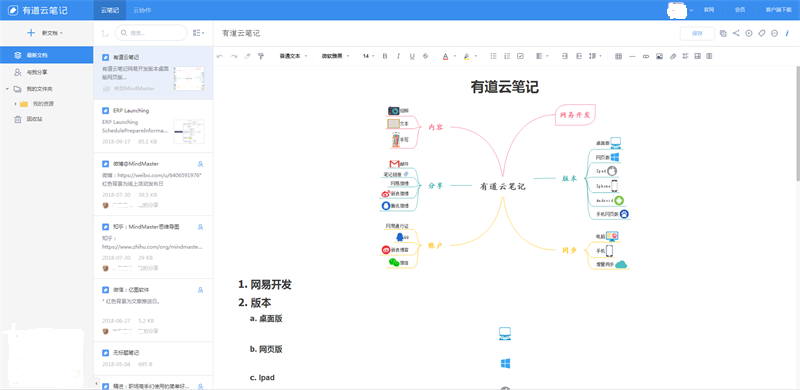Open the font family dropdown

(335, 56)
